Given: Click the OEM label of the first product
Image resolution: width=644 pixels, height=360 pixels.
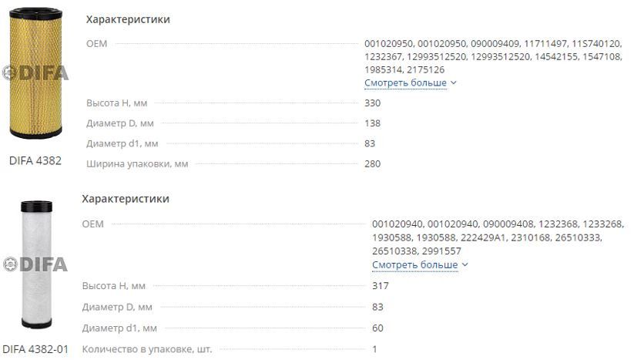Looking at the screenshot, I should point(97,43).
